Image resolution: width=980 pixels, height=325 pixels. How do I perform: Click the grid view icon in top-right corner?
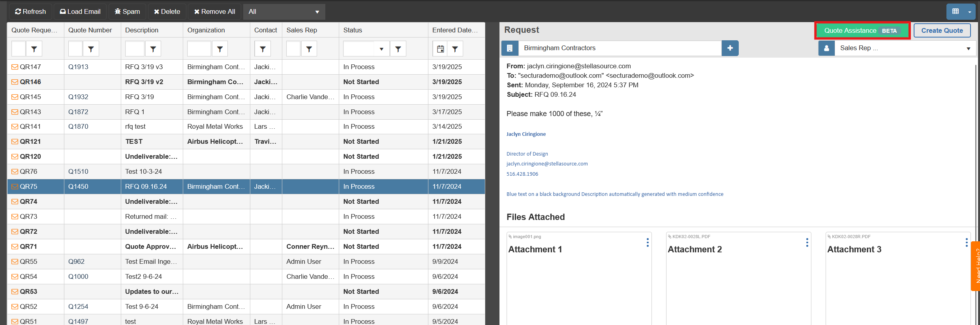(x=956, y=11)
